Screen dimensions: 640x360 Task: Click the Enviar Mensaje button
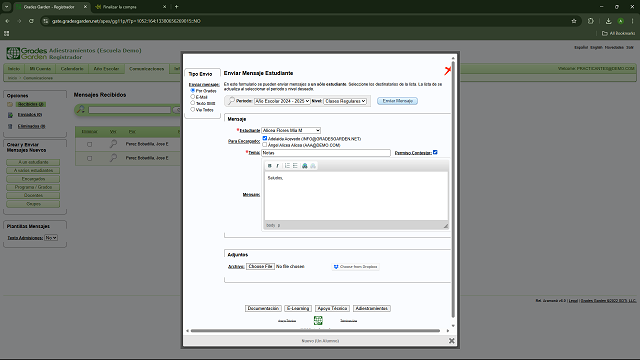tap(397, 101)
